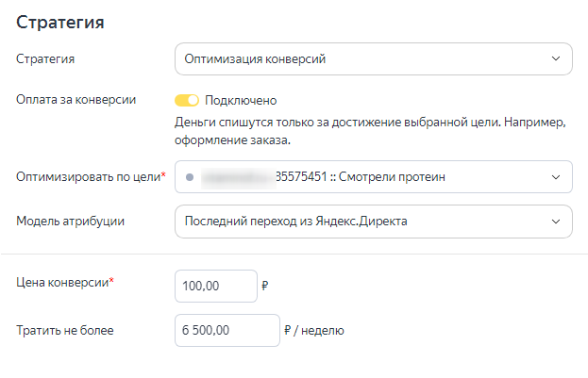Viewport: 588px width, 378px height.
Task: Click the Модель атрибуции field label
Action: (71, 222)
